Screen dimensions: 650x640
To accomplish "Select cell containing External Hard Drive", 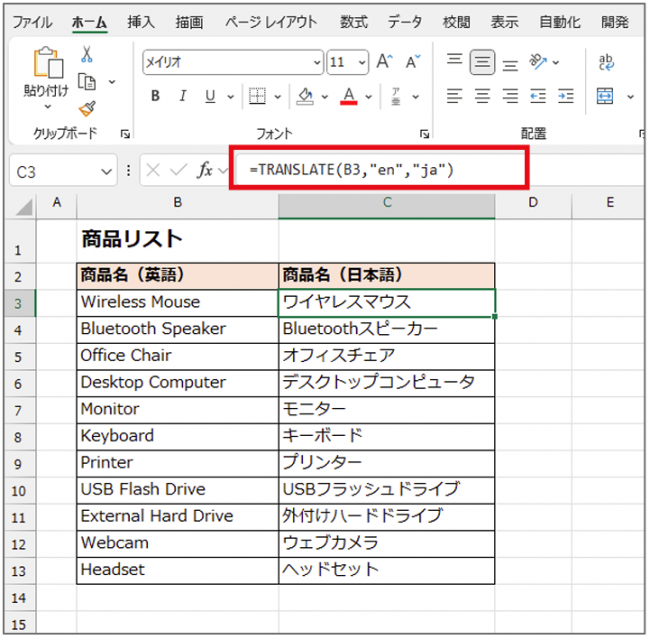I will [x=177, y=516].
